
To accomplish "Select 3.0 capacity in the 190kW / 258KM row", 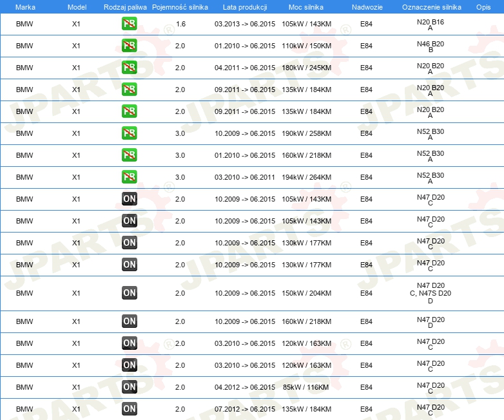I will pyautogui.click(x=180, y=133).
